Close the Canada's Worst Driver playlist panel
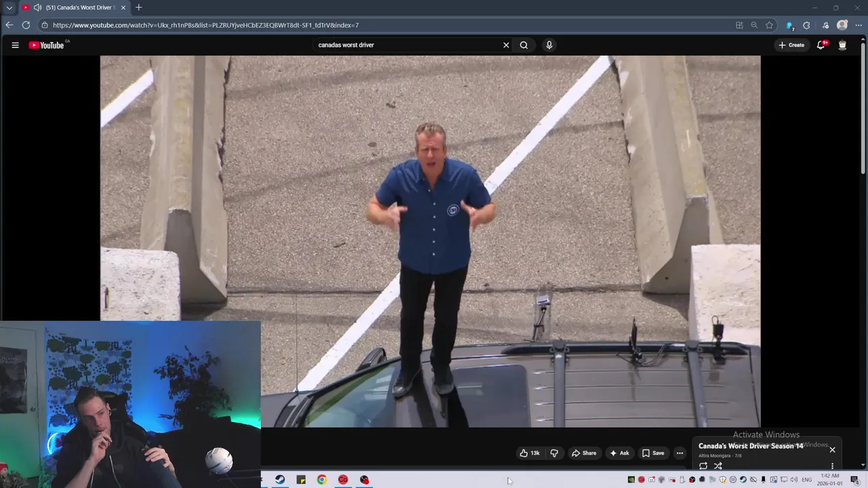 pos(832,449)
